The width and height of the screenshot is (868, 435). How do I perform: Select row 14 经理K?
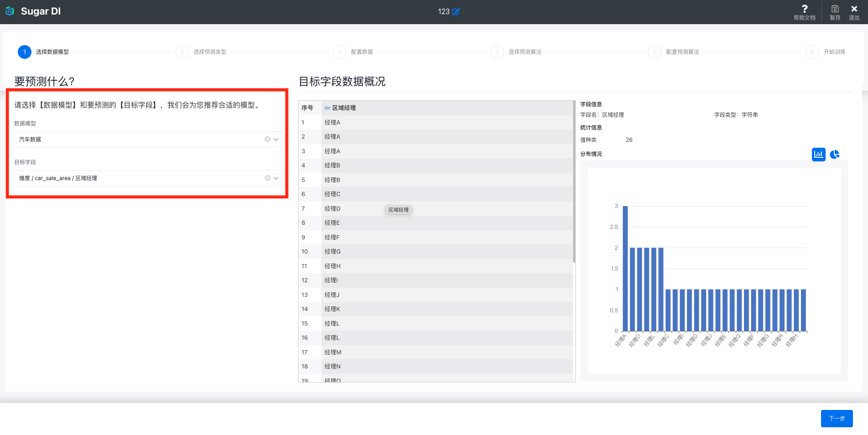pos(435,309)
